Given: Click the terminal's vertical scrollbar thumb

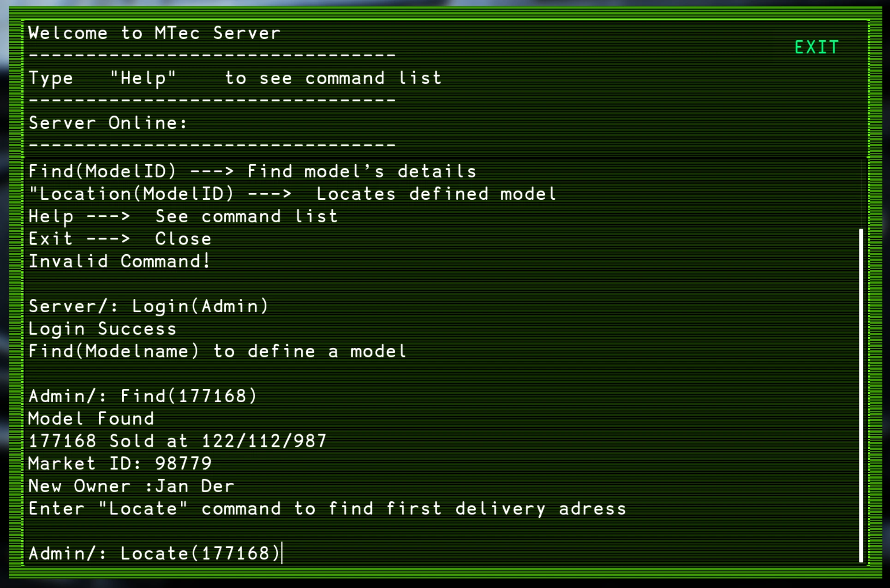Looking at the screenshot, I should coord(861,395).
